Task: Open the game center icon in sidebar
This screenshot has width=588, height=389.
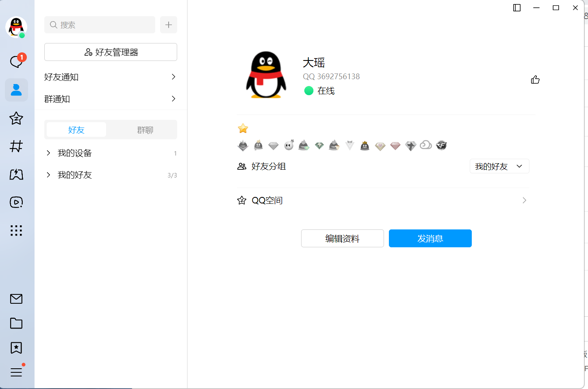Action: (x=16, y=174)
